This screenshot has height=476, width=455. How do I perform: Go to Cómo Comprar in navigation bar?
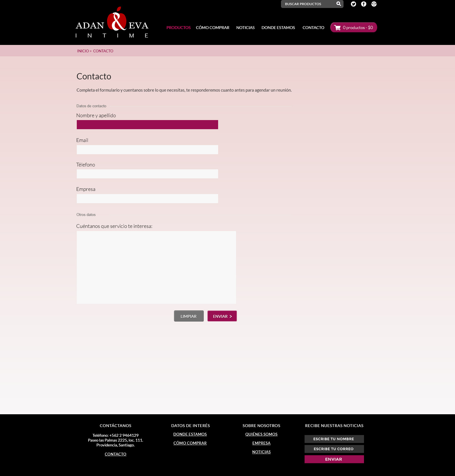[x=212, y=28]
